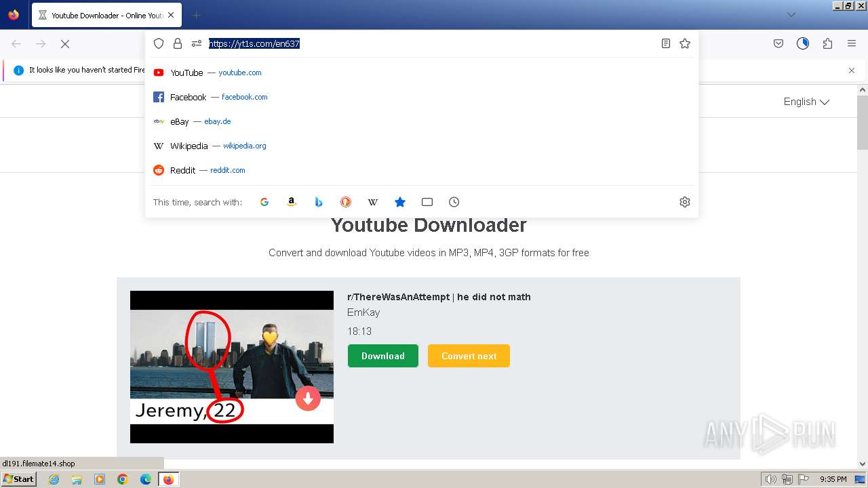Click the red download arrow on thumbnail
The image size is (868, 488).
click(x=308, y=399)
